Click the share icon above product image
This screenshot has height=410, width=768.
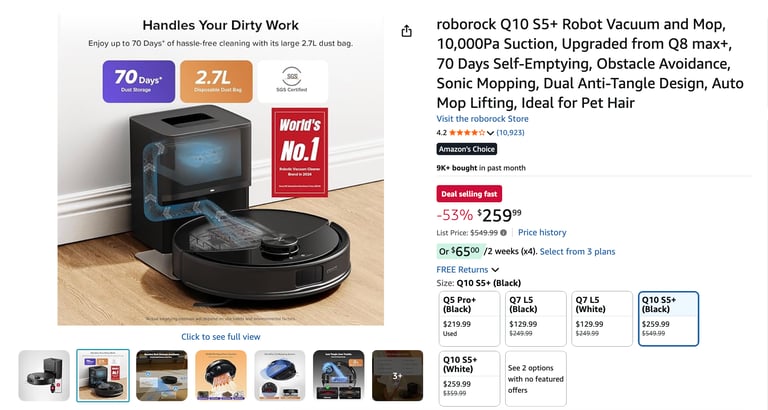[x=406, y=32]
